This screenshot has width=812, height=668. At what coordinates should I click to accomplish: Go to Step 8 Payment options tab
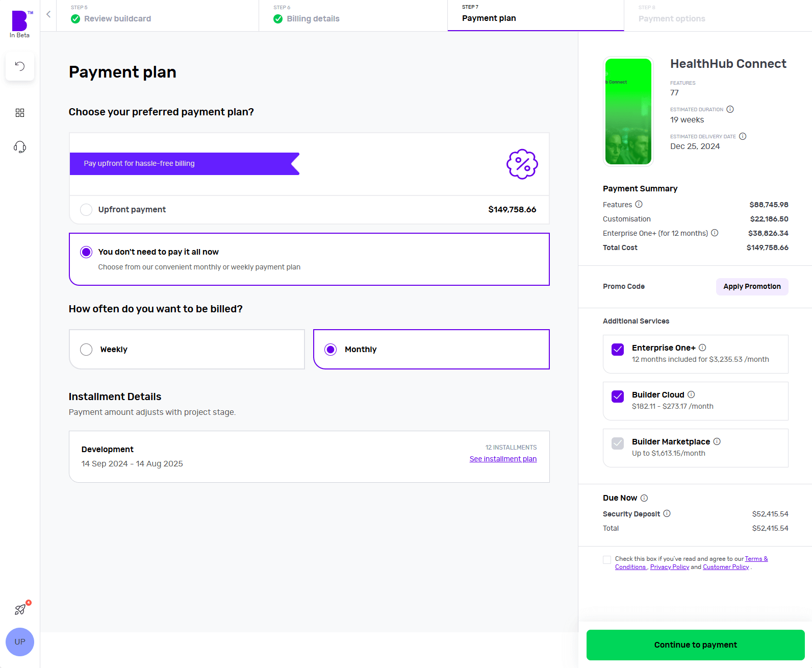(718, 15)
